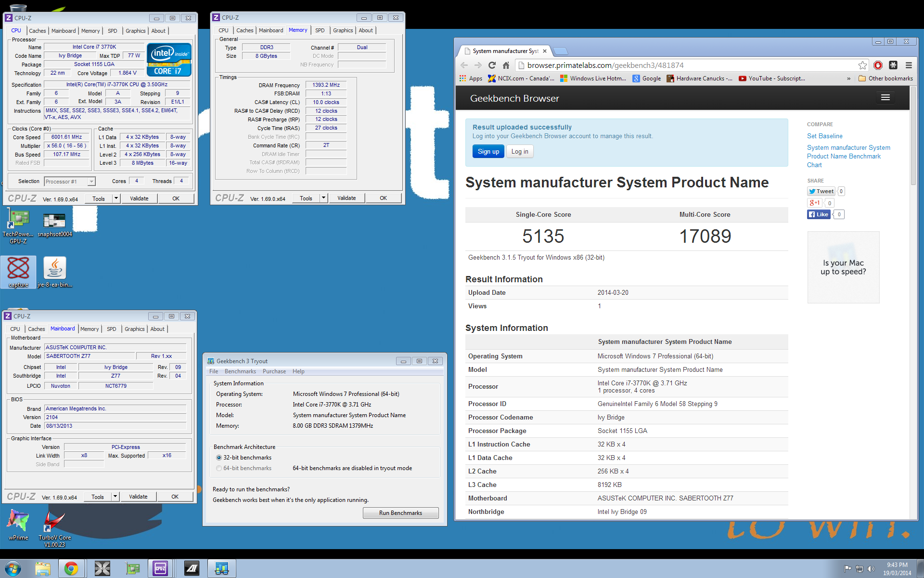924x578 pixels.
Task: Open the YouTube Subscriptions bookmark
Action: (x=771, y=79)
